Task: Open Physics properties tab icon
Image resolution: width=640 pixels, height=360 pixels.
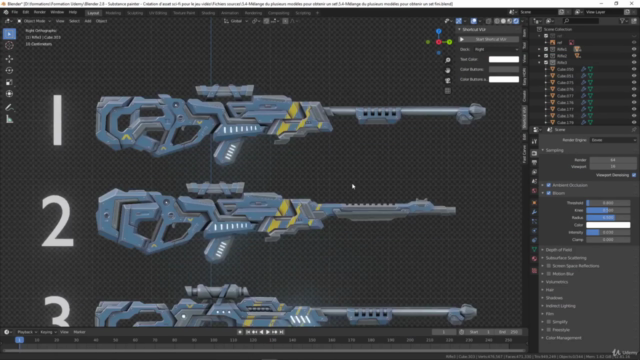Action: point(534,231)
